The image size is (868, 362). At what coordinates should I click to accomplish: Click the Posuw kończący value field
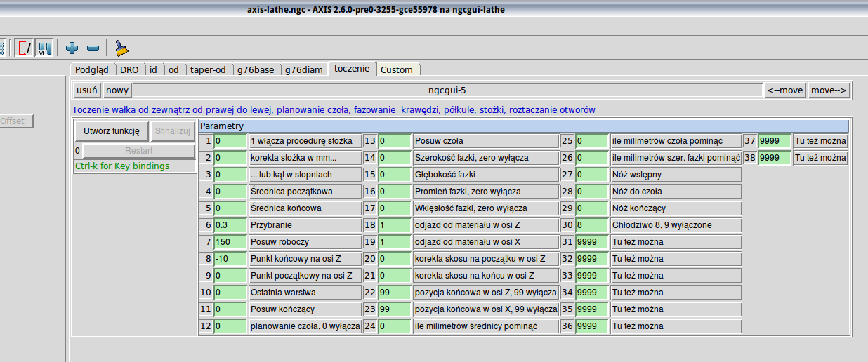tap(230, 309)
